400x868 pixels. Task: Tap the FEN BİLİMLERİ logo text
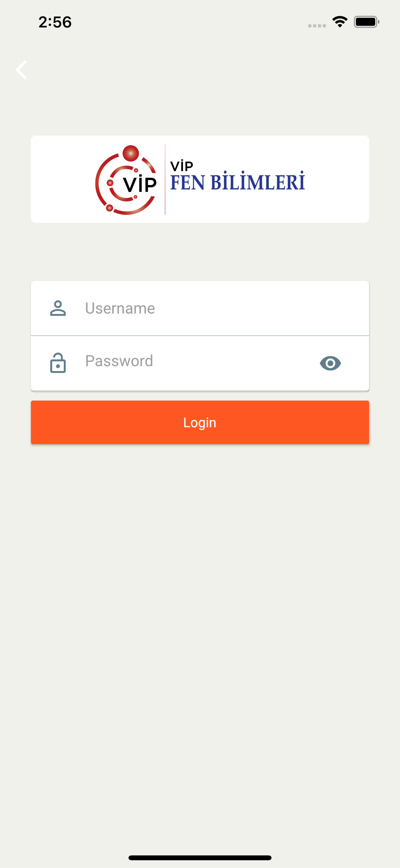[238, 182]
